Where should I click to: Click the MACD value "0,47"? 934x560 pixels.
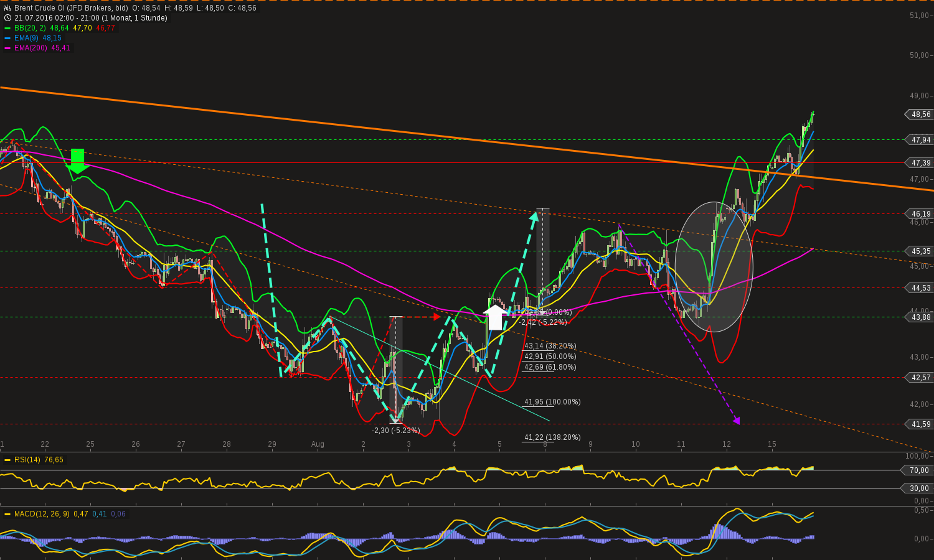80,514
